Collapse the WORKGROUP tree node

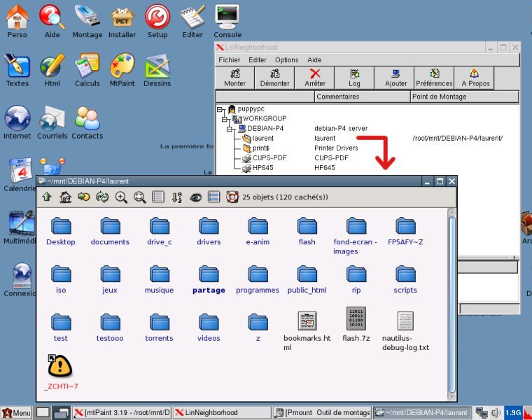point(225,119)
